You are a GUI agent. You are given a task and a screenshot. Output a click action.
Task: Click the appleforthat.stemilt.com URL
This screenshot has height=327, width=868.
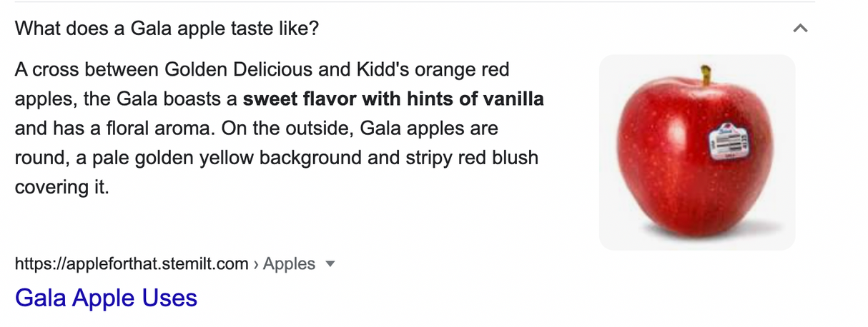[x=131, y=264]
